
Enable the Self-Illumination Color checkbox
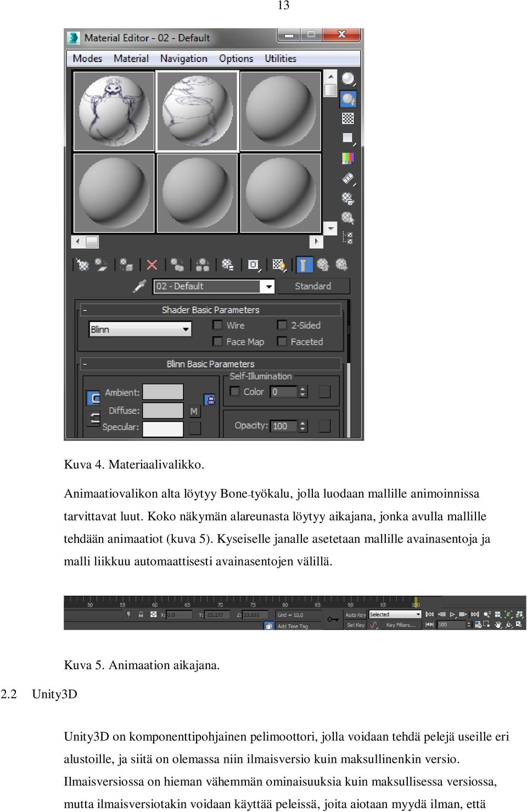tap(235, 391)
